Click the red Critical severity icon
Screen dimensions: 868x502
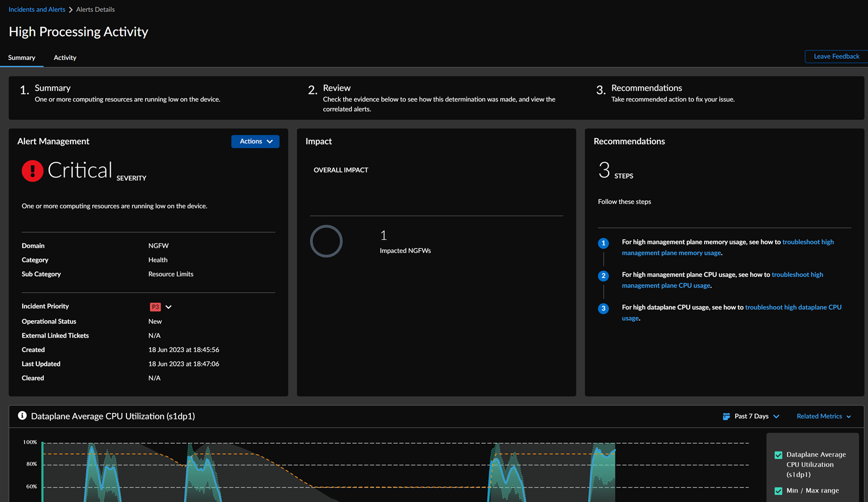point(33,171)
